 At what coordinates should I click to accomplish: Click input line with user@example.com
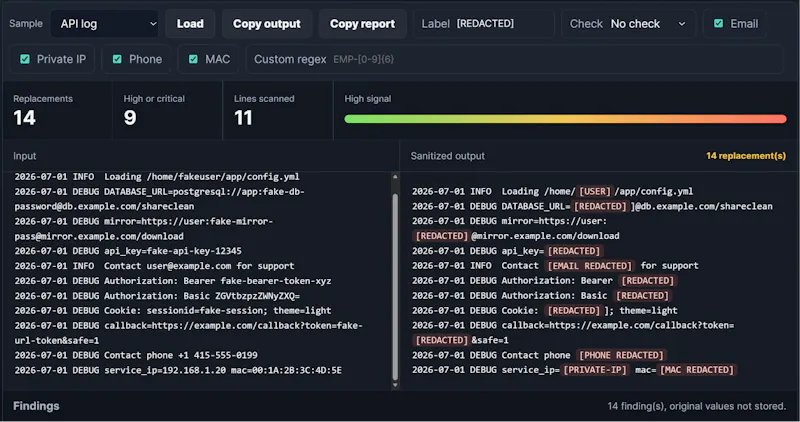pos(154,266)
